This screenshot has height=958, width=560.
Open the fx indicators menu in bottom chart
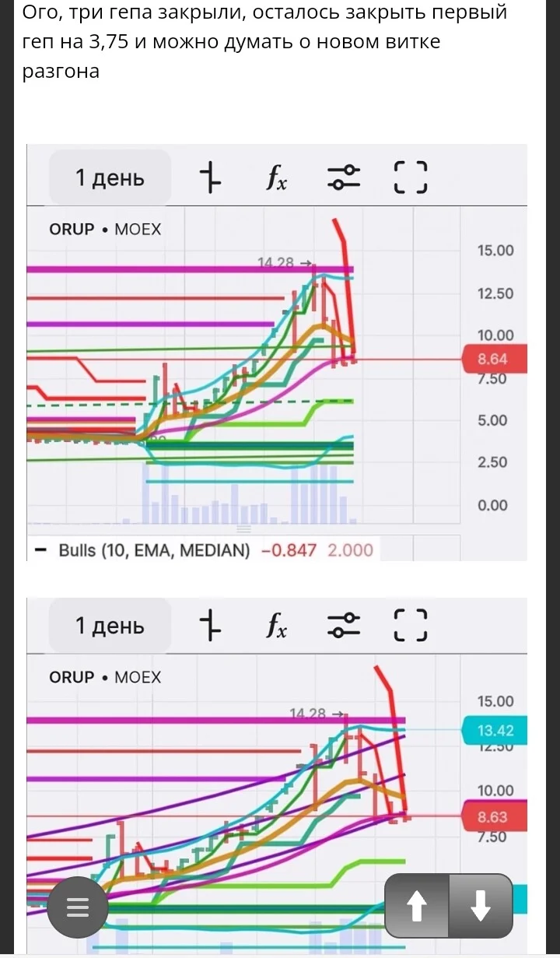[277, 626]
